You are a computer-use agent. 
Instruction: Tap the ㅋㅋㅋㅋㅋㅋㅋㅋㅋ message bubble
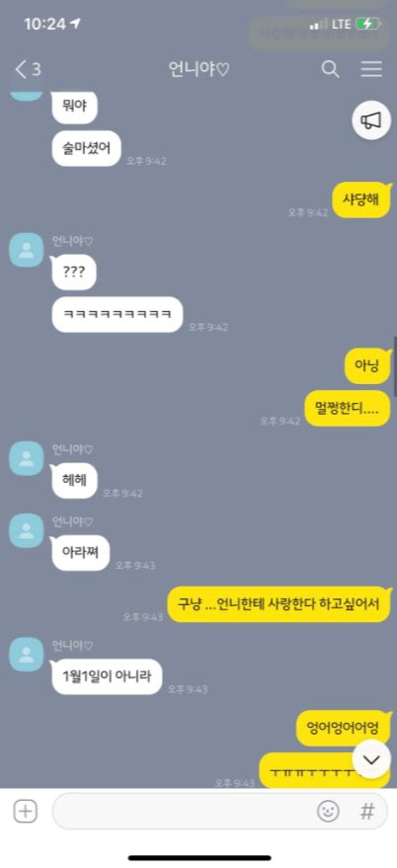[118, 314]
